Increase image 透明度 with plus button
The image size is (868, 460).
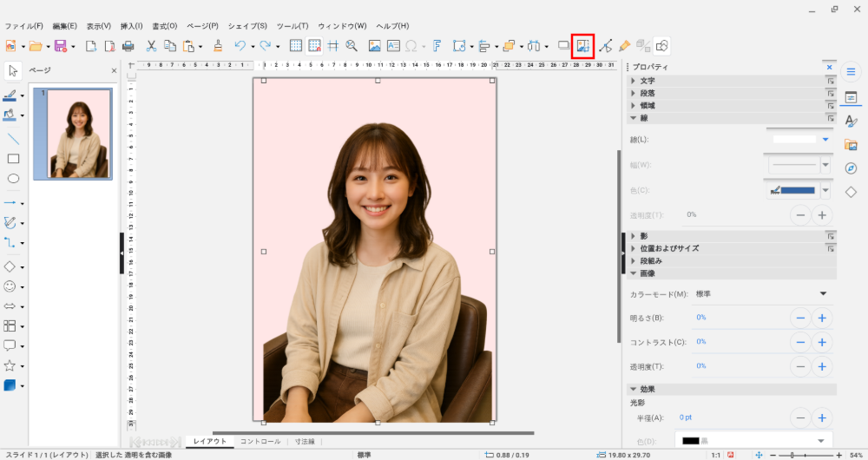click(822, 366)
